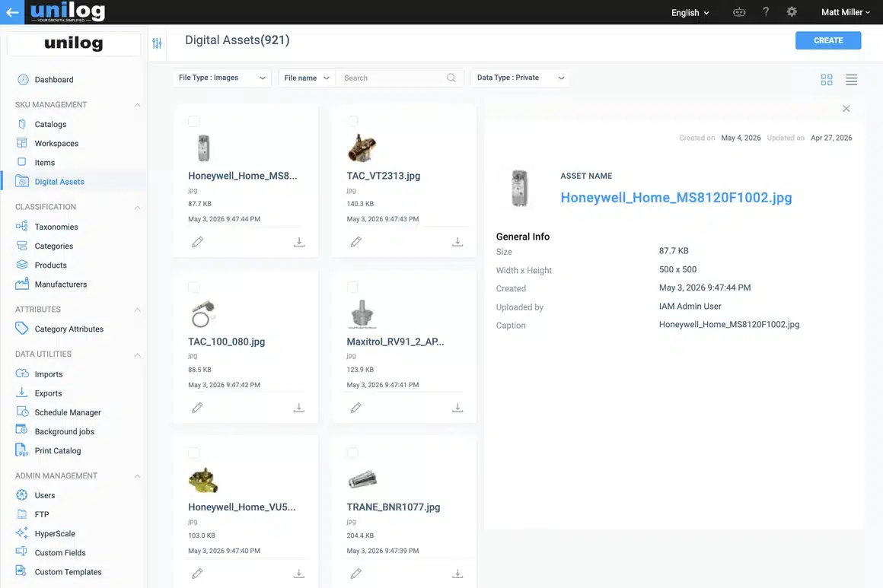883x588 pixels.
Task: Download Maxitrol_RV91_2_AP asset
Action: (x=457, y=408)
